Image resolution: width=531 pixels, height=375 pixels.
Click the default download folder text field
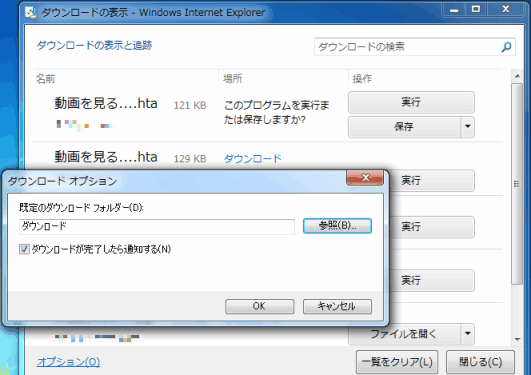[157, 226]
